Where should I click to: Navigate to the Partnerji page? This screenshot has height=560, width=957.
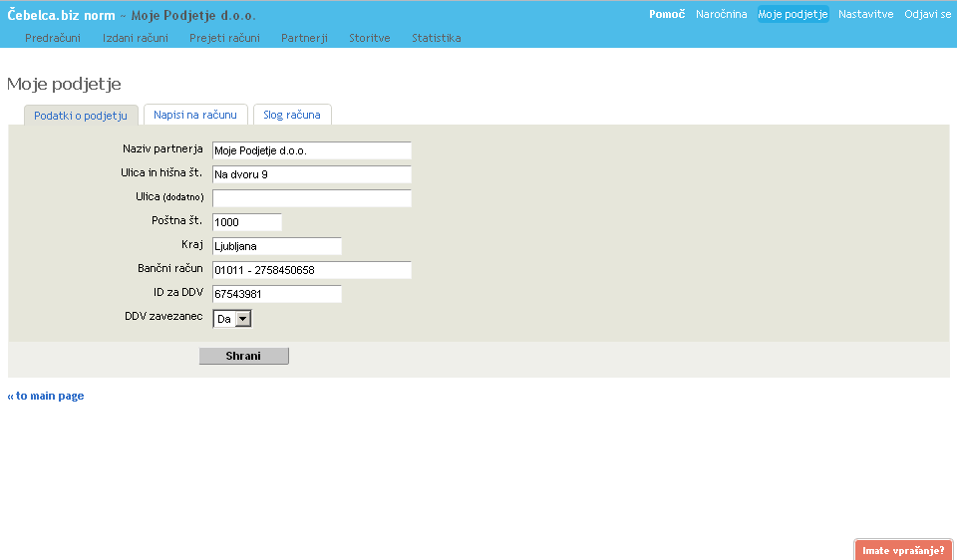pyautogui.click(x=304, y=38)
